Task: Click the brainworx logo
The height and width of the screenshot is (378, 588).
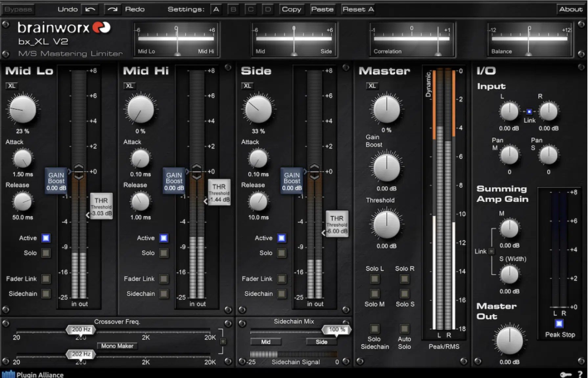Action: pyautogui.click(x=64, y=28)
